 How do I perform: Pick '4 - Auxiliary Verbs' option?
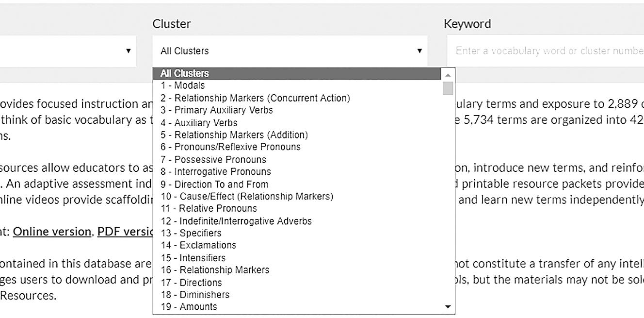pos(199,123)
